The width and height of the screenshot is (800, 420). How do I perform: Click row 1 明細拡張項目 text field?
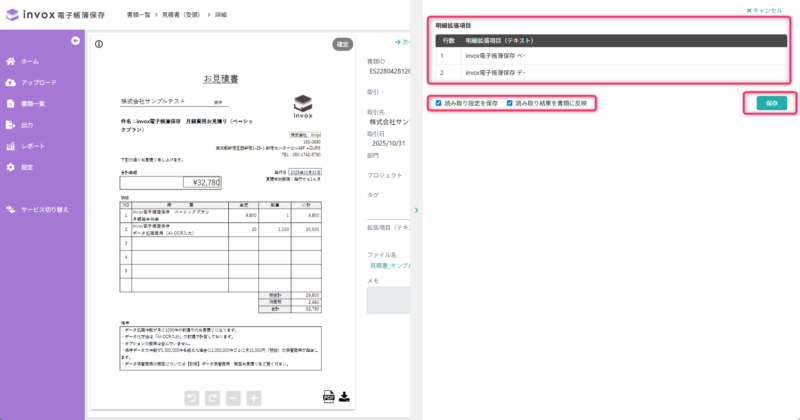pyautogui.click(x=495, y=57)
